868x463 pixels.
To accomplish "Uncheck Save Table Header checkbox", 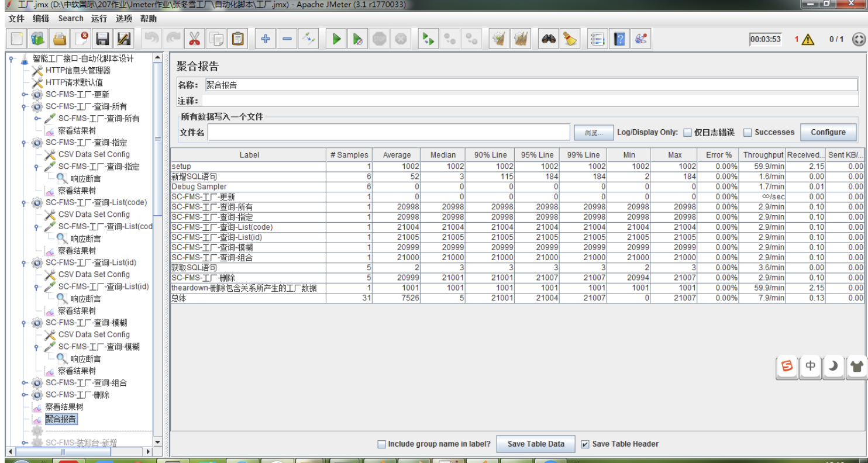I will tap(585, 444).
